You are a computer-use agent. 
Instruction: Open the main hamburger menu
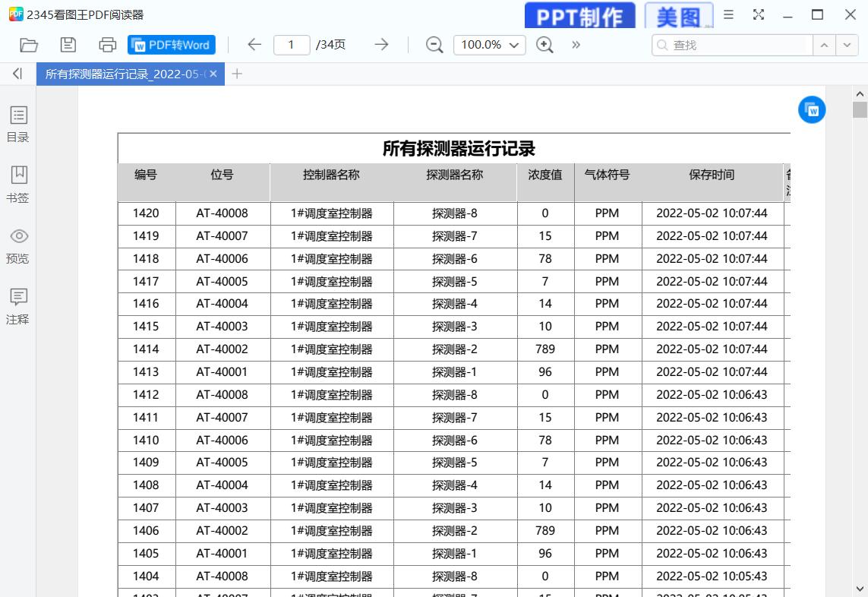click(x=728, y=14)
